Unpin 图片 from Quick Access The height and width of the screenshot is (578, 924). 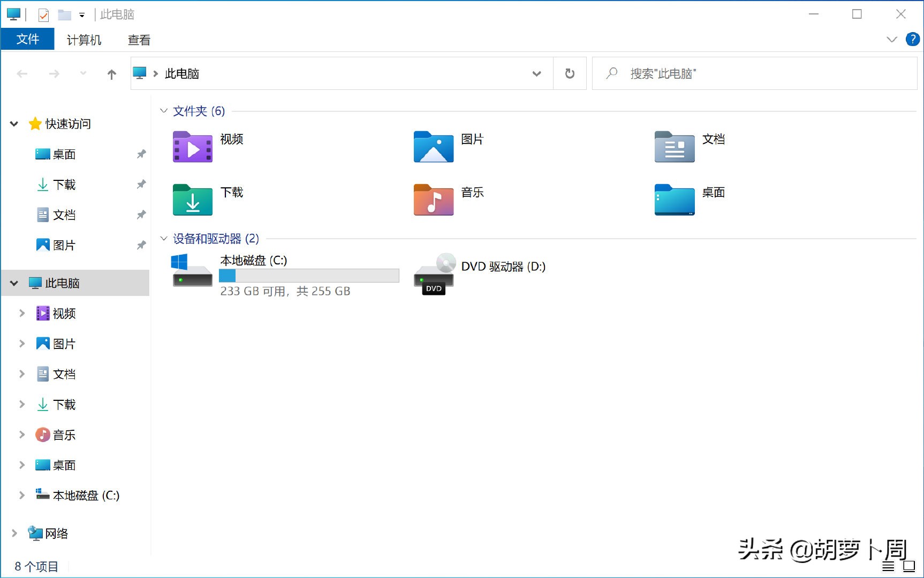coord(141,245)
